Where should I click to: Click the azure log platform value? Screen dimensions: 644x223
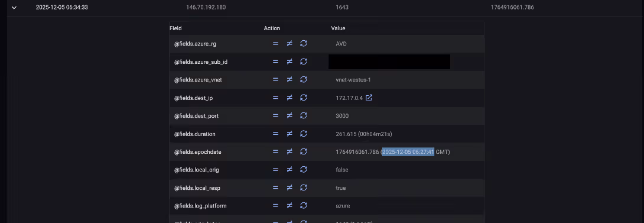pyautogui.click(x=343, y=206)
